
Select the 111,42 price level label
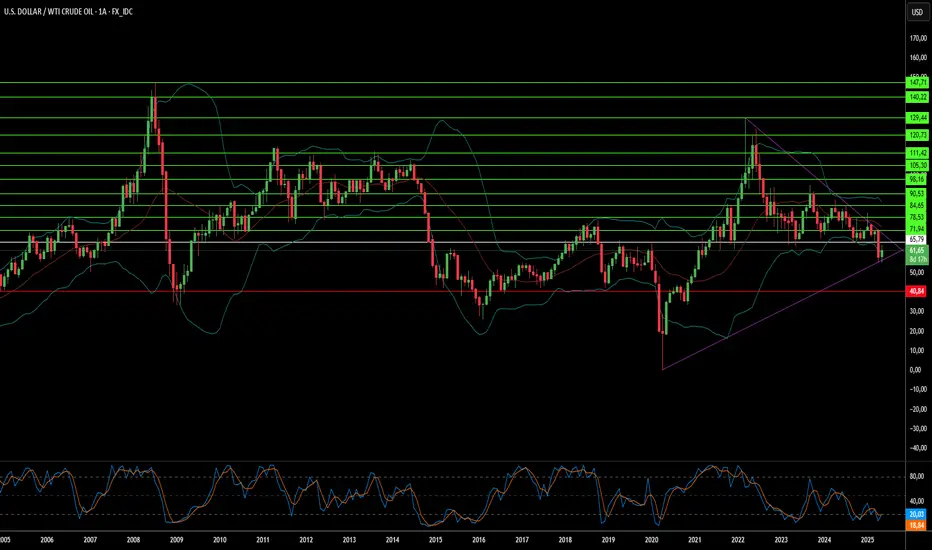coord(917,153)
